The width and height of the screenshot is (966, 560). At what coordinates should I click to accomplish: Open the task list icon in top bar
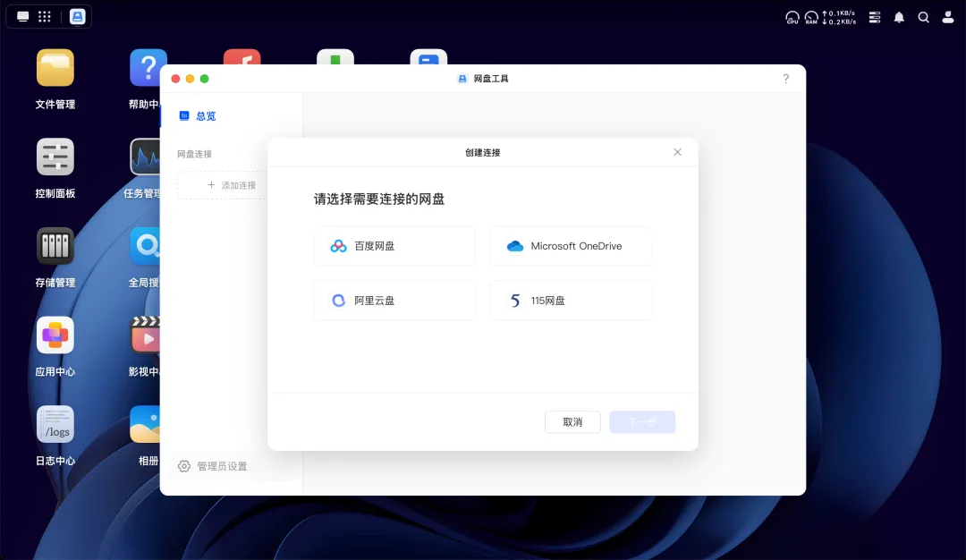tap(874, 17)
